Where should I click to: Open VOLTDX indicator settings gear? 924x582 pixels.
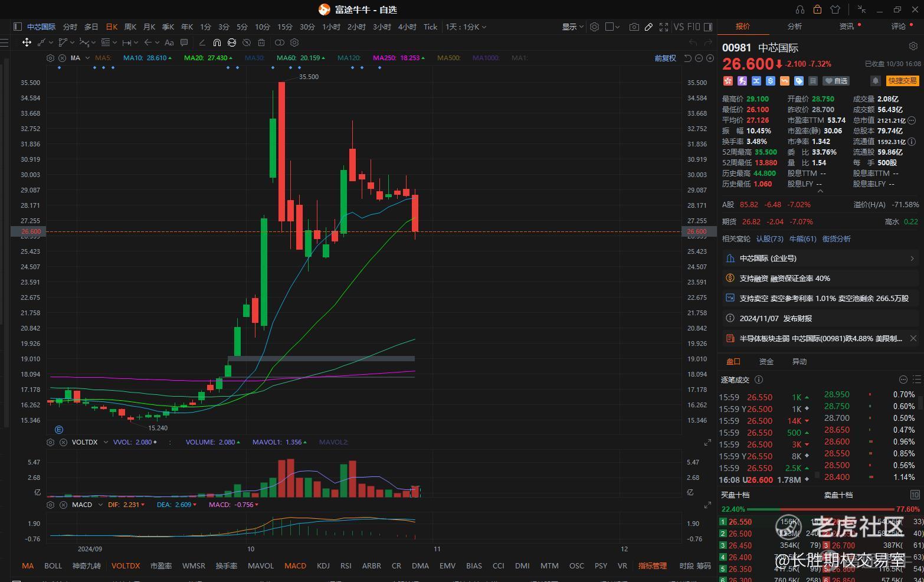point(50,442)
